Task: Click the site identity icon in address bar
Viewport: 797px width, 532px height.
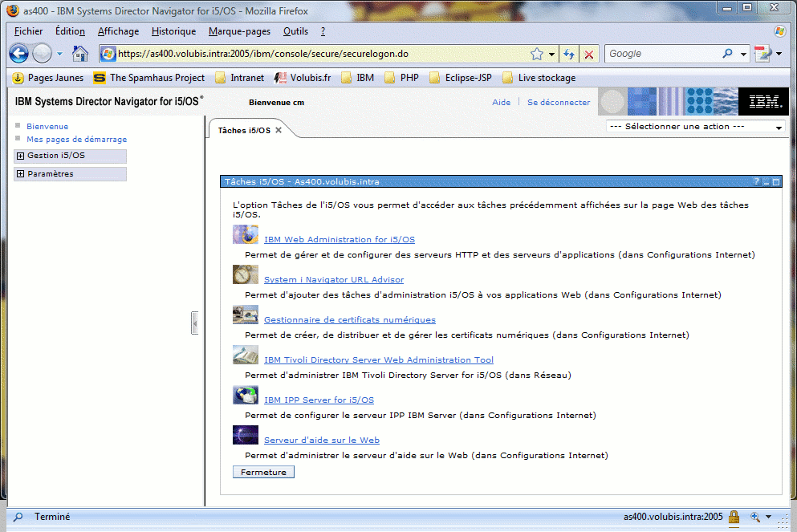Action: click(108, 54)
